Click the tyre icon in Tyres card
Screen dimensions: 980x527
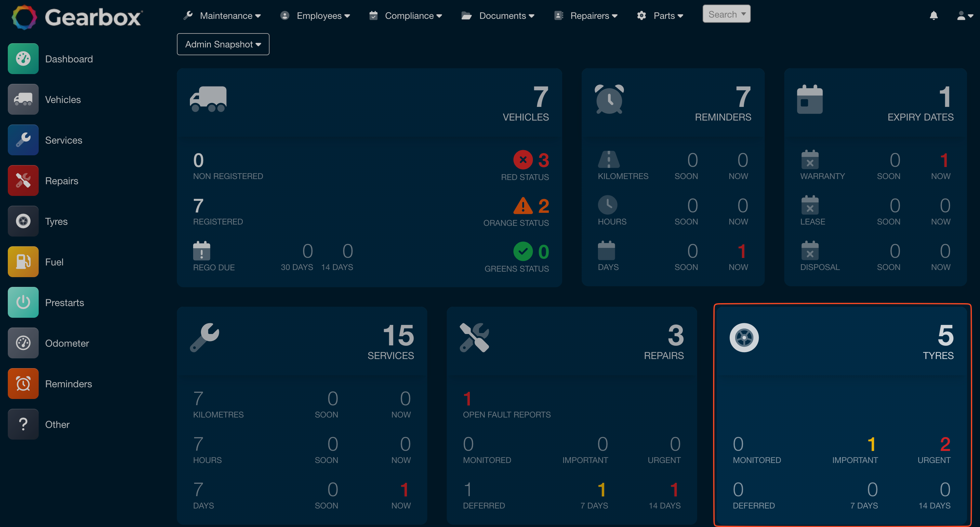tap(744, 338)
